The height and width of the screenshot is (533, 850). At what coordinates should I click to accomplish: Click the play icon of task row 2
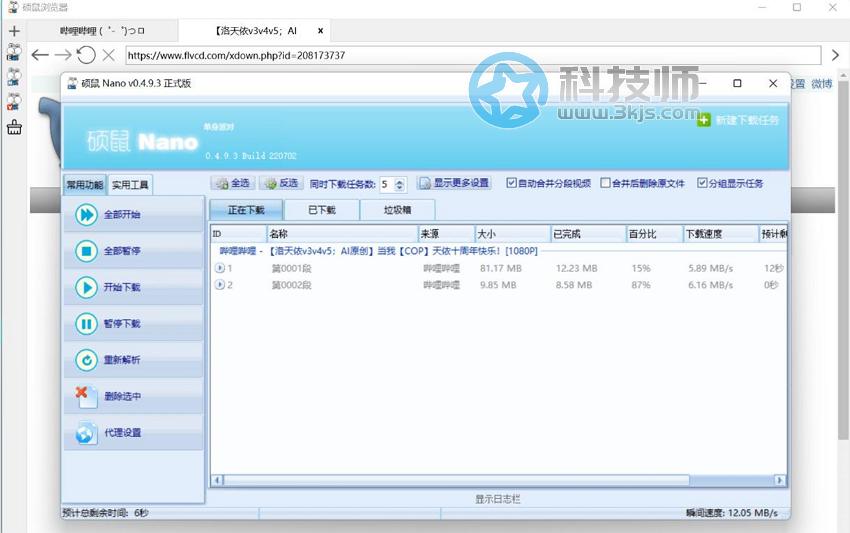coord(220,285)
